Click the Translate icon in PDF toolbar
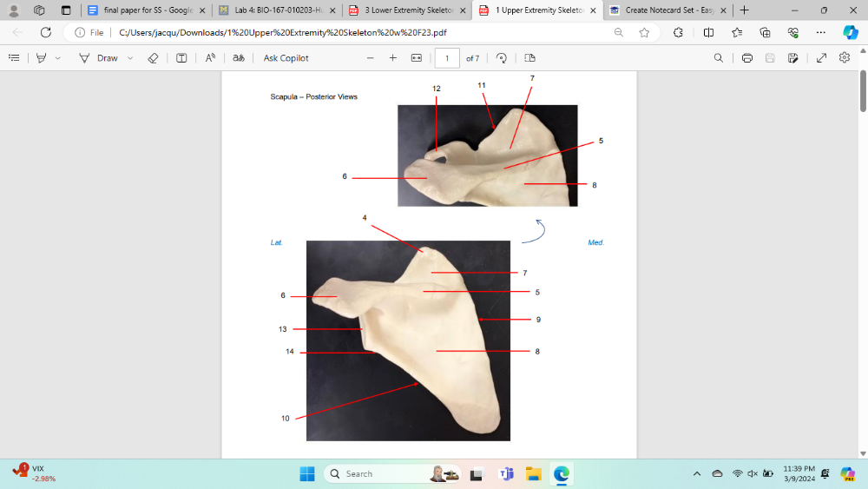The width and height of the screenshot is (868, 489). click(x=239, y=58)
